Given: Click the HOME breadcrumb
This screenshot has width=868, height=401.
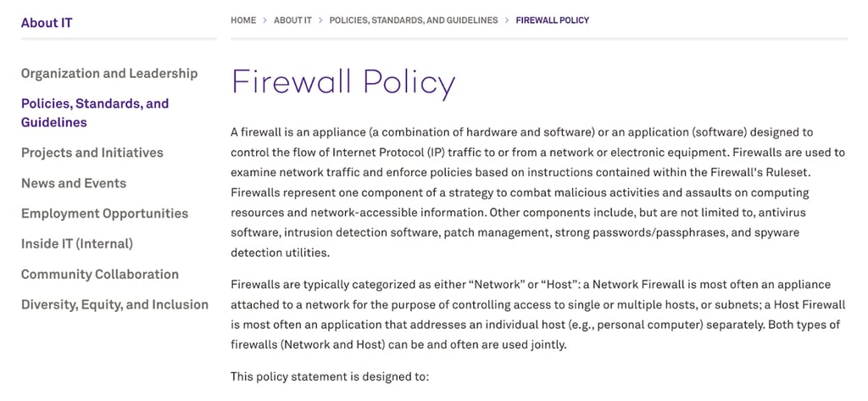Looking at the screenshot, I should tap(243, 20).
